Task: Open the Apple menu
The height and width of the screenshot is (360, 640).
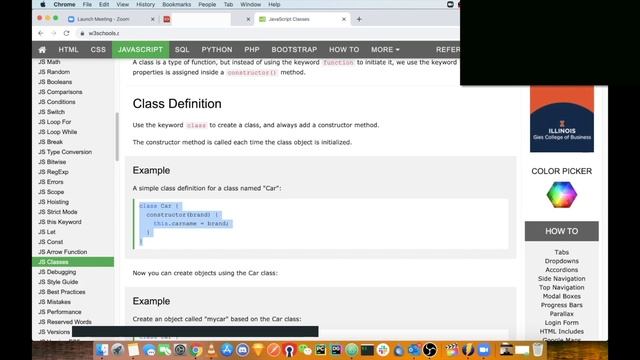Action: [x=42, y=4]
